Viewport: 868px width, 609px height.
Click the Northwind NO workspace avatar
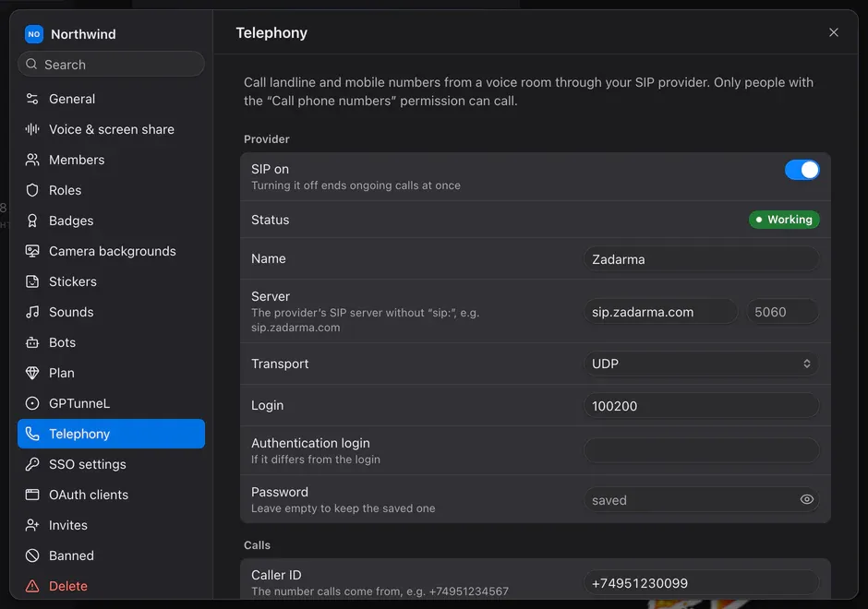[x=34, y=34]
